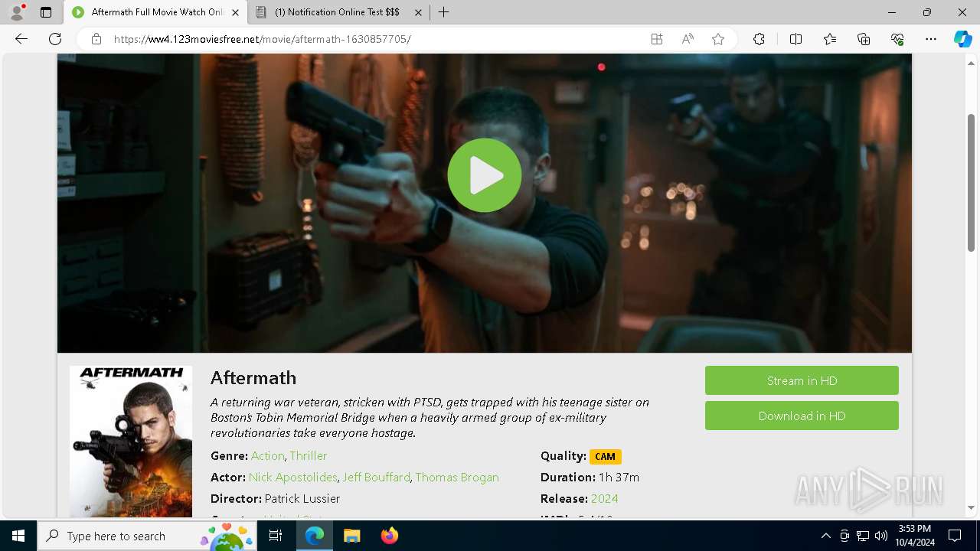The image size is (980, 551).
Task: Close the Aftermath Full Movie tab
Action: tap(235, 12)
